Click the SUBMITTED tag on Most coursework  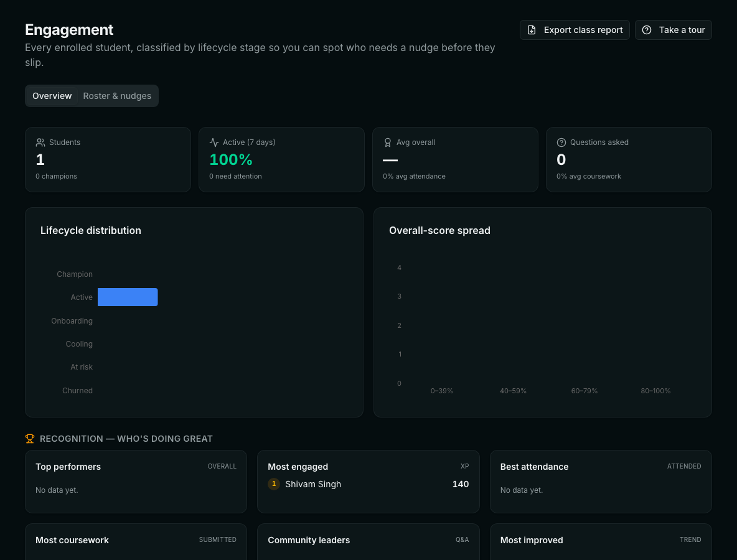(218, 540)
